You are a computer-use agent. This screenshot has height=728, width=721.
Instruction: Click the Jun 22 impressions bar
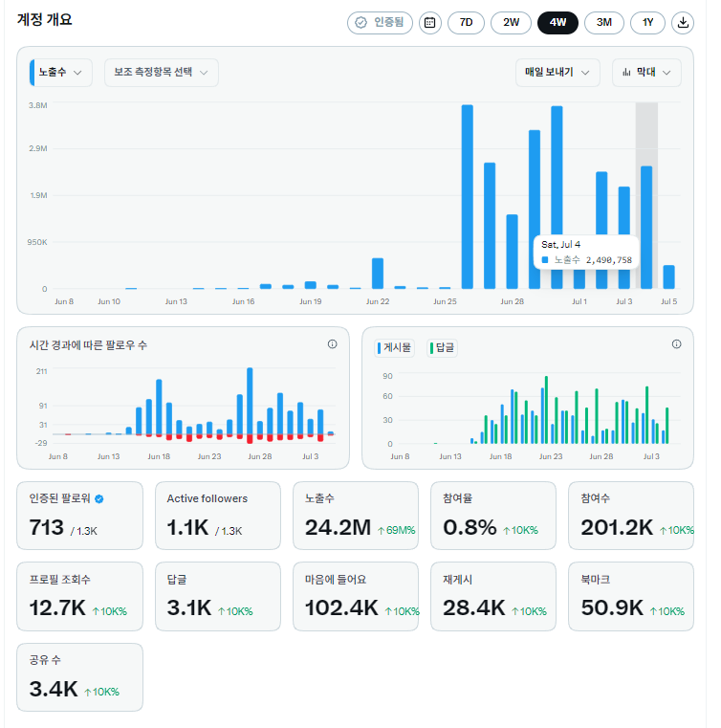point(378,274)
